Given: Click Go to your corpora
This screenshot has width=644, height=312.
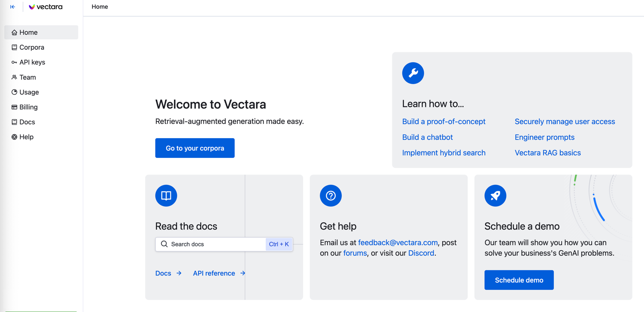Looking at the screenshot, I should pyautogui.click(x=194, y=148).
